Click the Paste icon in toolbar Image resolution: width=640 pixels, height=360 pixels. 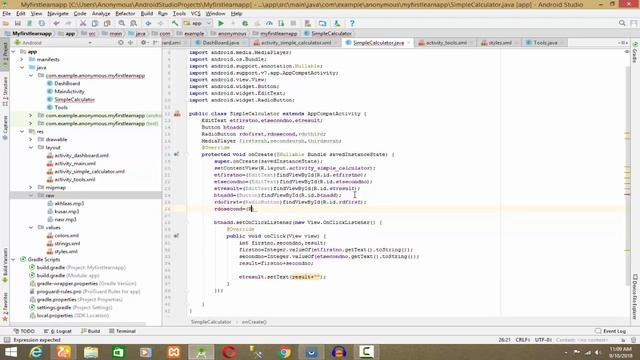tap(107, 23)
